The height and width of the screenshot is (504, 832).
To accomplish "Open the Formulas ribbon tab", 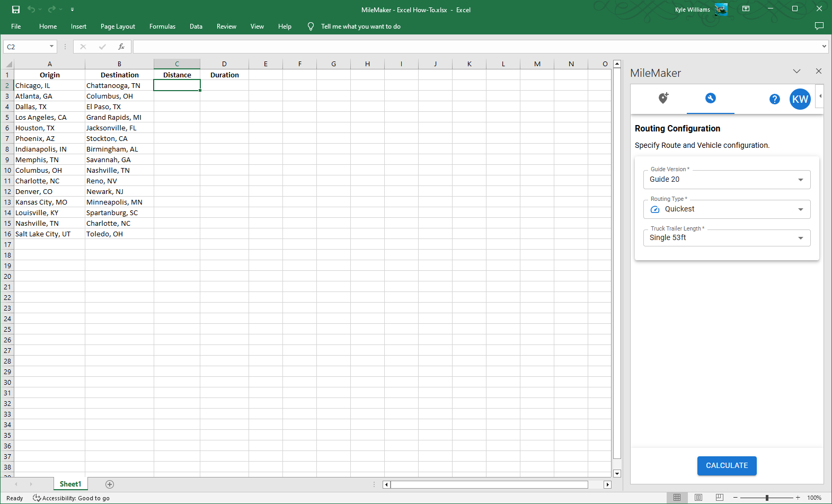I will point(162,26).
